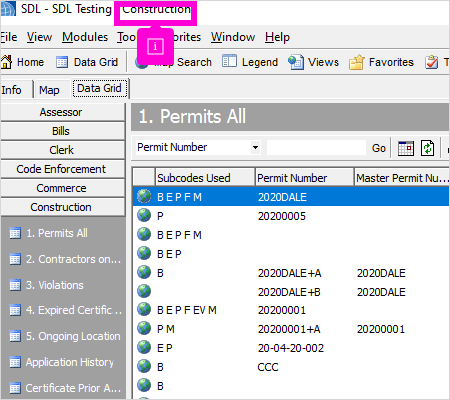Click the Home house icon
The width and height of the screenshot is (450, 400).
point(6,62)
